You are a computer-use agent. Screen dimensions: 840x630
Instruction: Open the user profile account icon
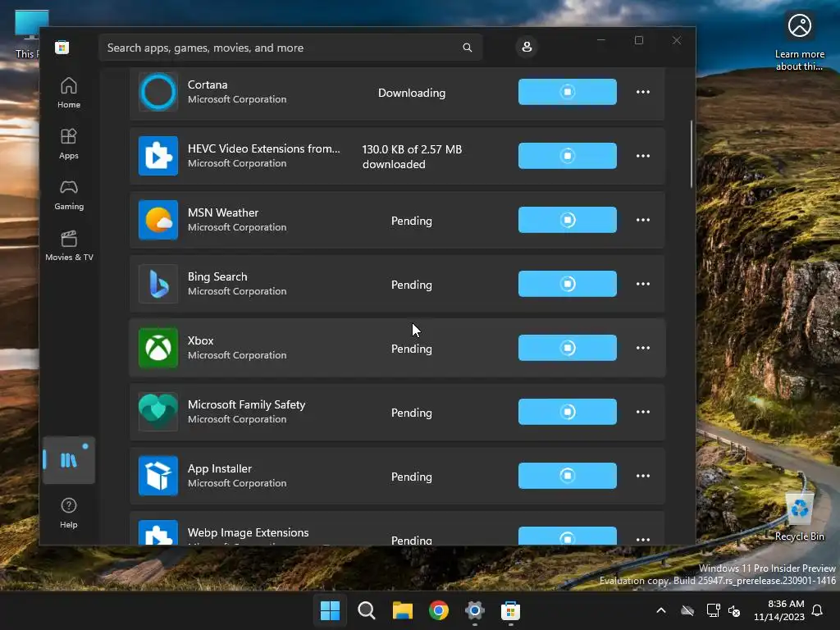coord(527,47)
